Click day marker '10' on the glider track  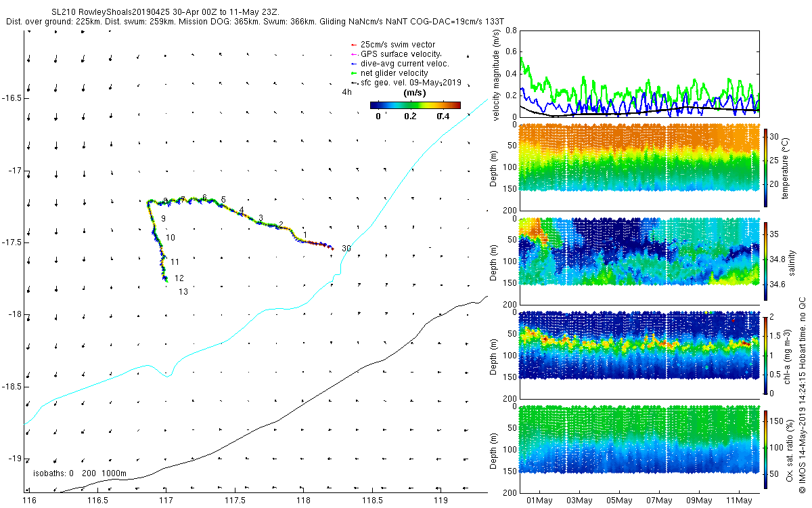(171, 238)
